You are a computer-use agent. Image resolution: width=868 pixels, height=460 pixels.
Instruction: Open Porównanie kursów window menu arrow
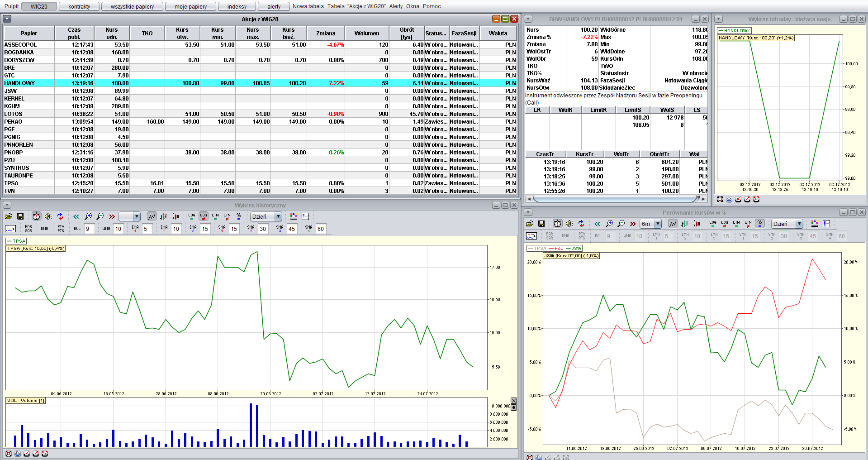click(528, 212)
